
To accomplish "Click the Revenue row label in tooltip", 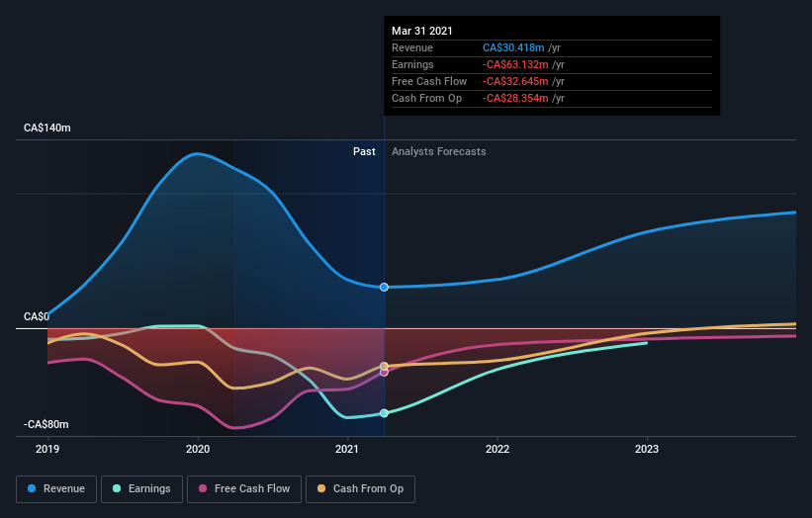I will point(412,47).
